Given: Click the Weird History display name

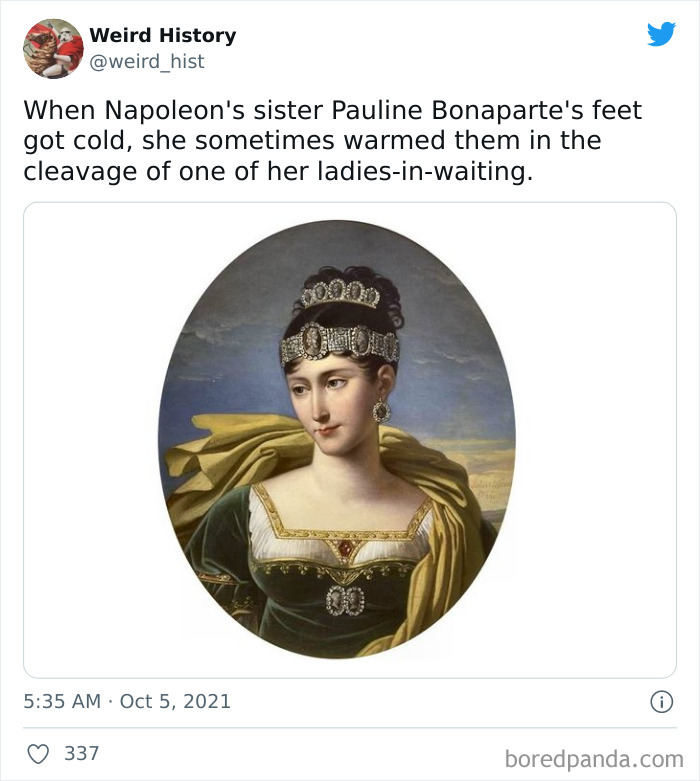Looking at the screenshot, I should coord(162,35).
